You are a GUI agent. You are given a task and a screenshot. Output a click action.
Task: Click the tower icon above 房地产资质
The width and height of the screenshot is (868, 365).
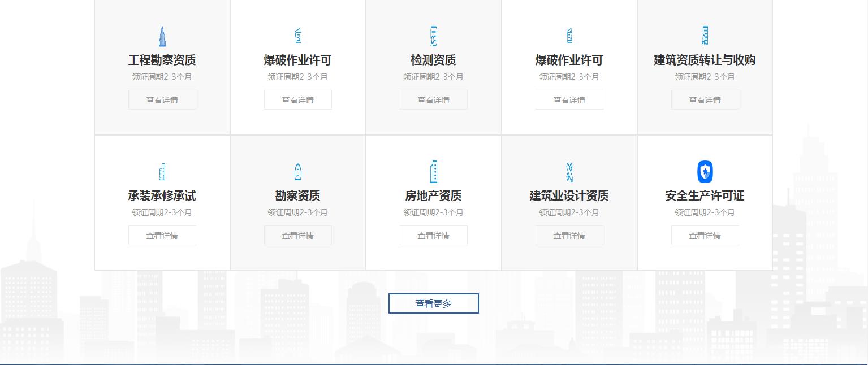(x=434, y=172)
